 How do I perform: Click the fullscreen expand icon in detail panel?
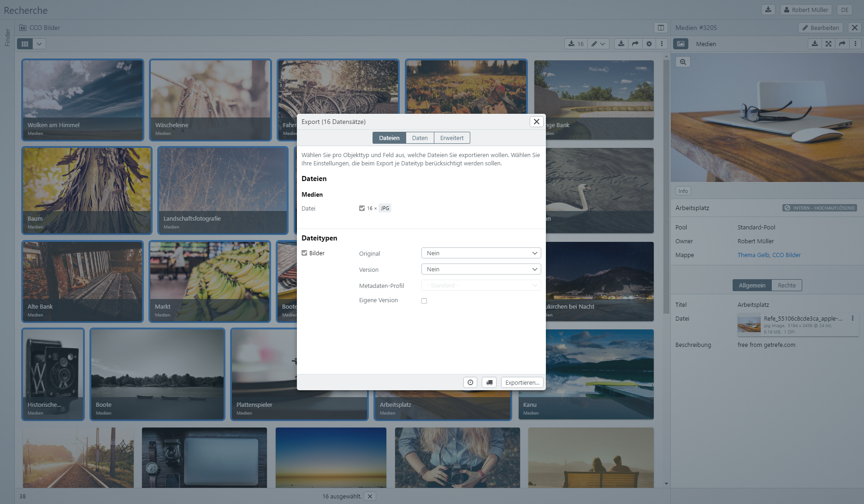828,44
